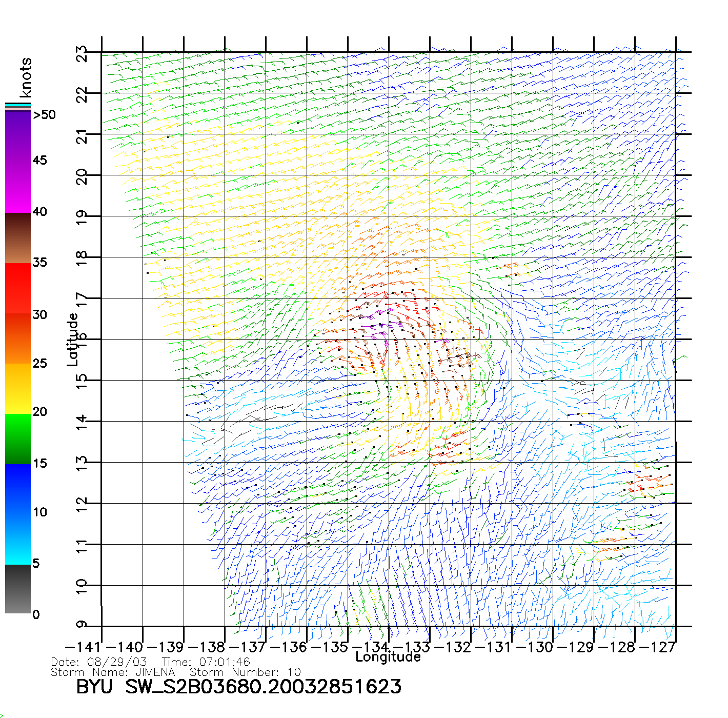Click the 23 latitude tick label
Viewport: 728px width, 718px height.
(x=82, y=53)
